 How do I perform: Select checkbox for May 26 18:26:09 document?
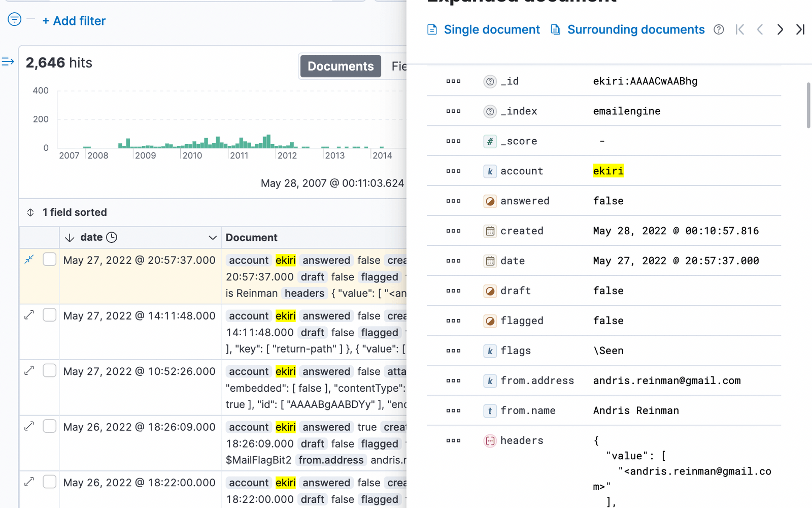[x=49, y=426]
